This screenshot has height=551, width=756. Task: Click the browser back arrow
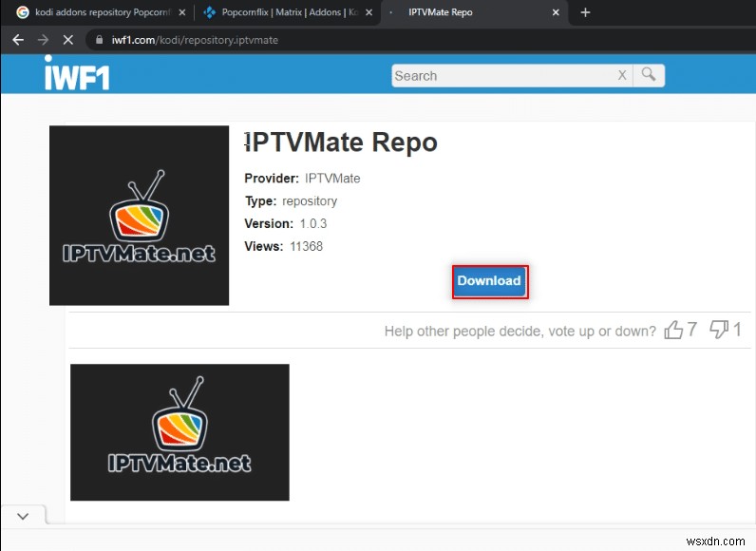pyautogui.click(x=18, y=40)
